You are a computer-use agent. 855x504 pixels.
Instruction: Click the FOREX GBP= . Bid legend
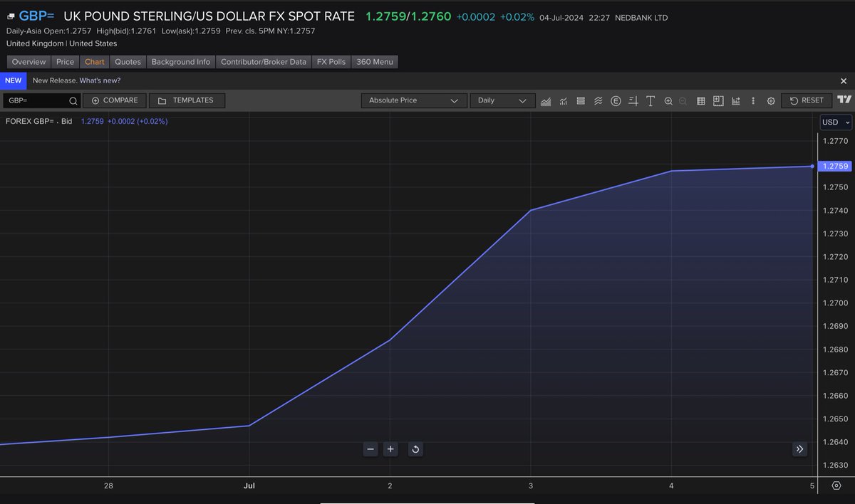click(x=39, y=122)
